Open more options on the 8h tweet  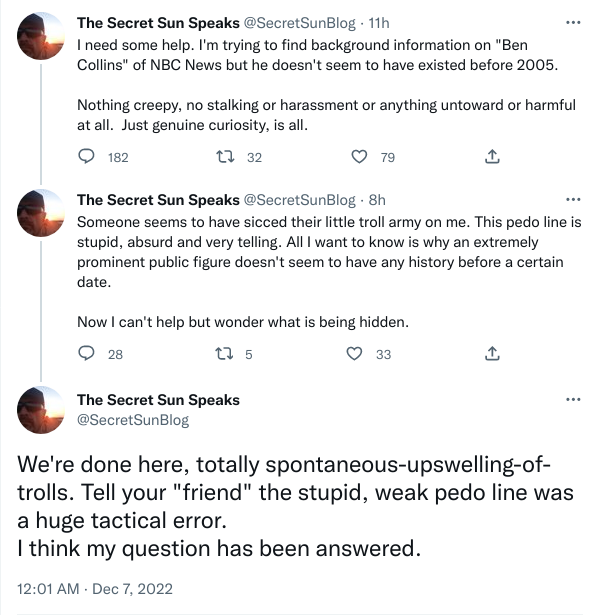tap(573, 200)
